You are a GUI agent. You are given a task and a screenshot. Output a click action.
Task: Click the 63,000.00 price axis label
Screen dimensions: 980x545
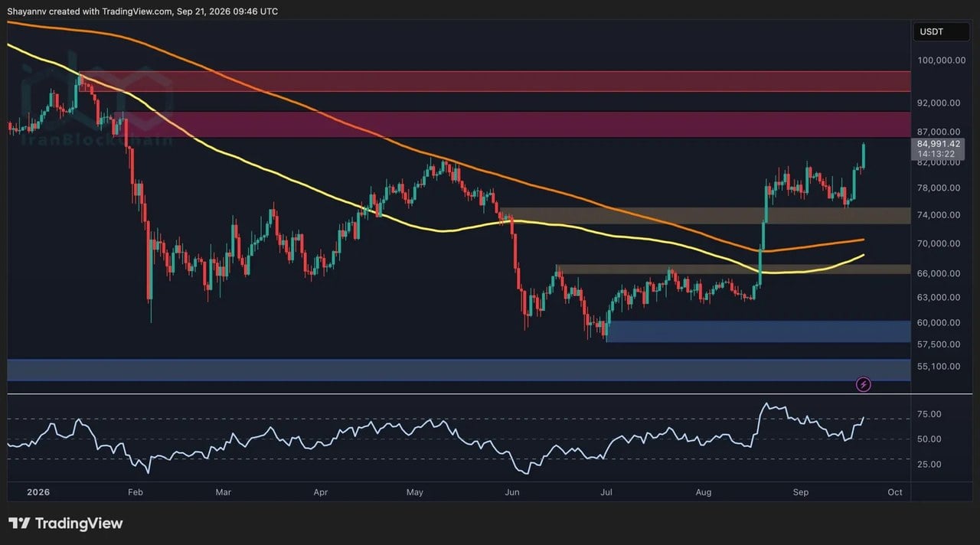click(x=940, y=297)
